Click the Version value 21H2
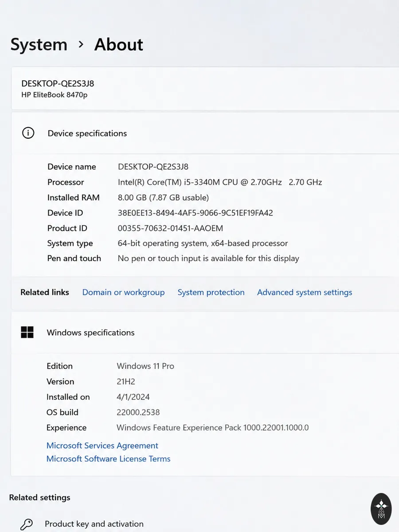Image resolution: width=399 pixels, height=532 pixels. (x=126, y=382)
